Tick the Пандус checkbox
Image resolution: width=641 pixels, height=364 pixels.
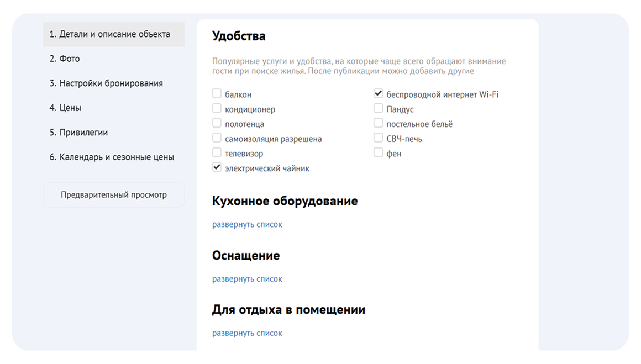tap(378, 109)
